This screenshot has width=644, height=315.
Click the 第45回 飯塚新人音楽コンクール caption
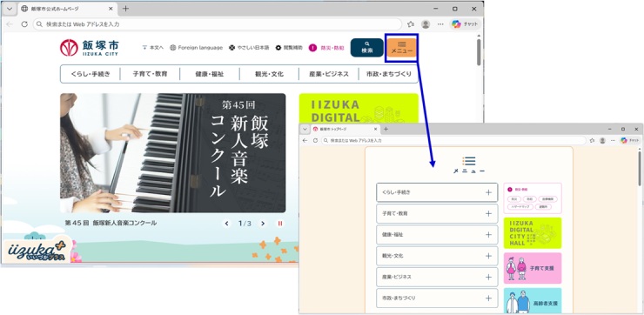(111, 223)
